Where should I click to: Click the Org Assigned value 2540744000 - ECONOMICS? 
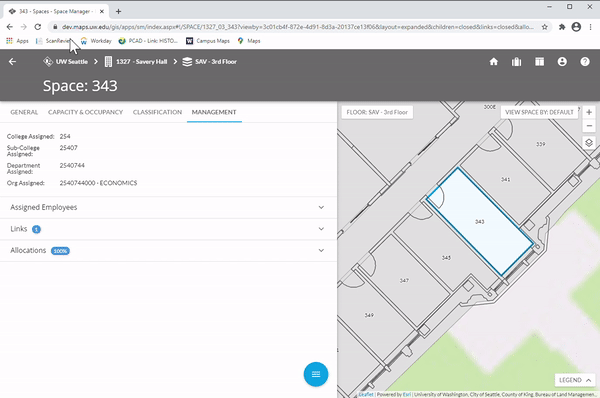pos(98,183)
